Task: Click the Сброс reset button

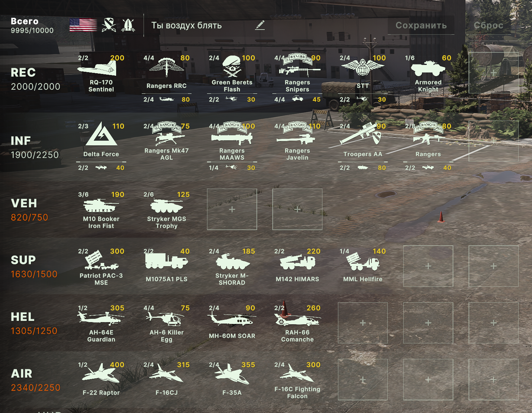Action: [x=488, y=25]
